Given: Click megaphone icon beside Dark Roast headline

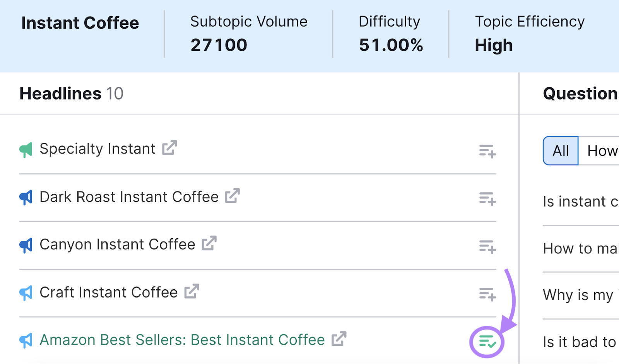Looking at the screenshot, I should click(26, 198).
